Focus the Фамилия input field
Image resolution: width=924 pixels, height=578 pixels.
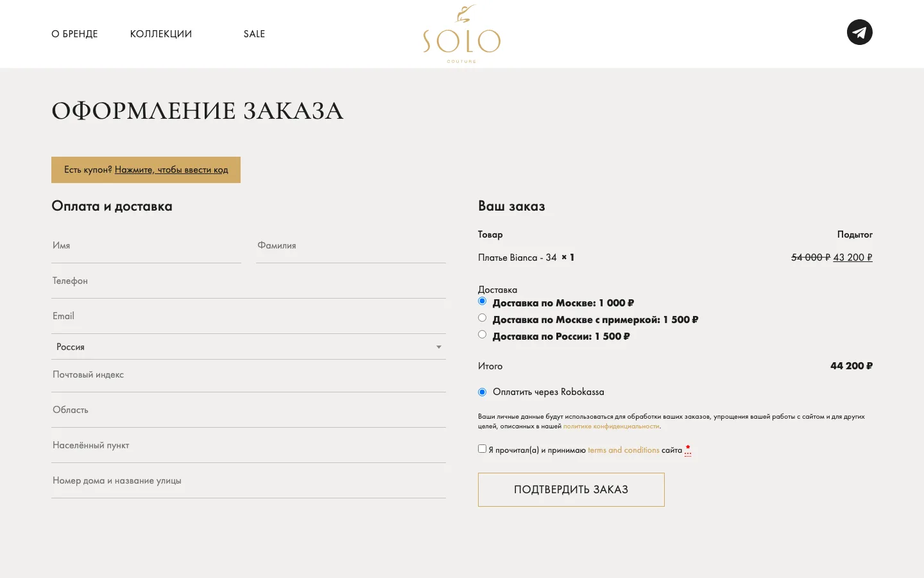coord(351,246)
